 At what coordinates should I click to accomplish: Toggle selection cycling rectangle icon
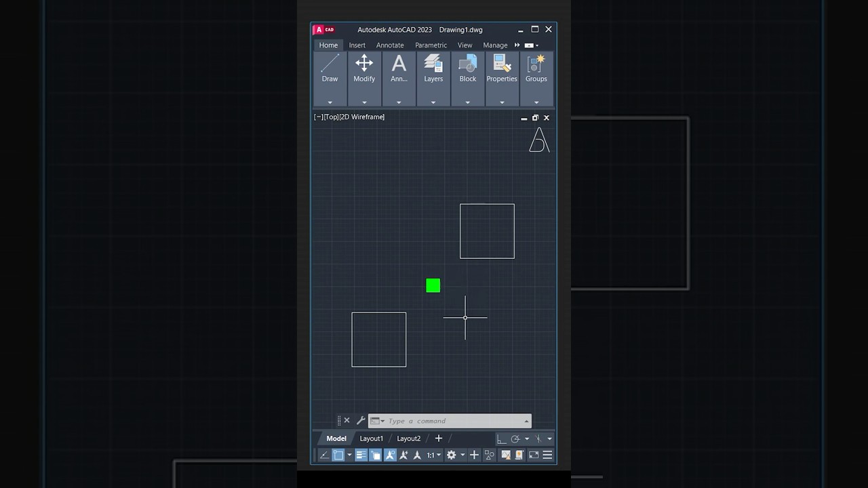tap(338, 455)
